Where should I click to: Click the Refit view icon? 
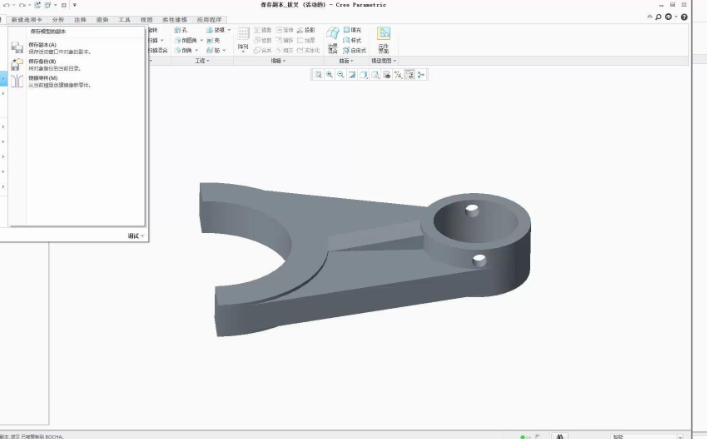pos(318,75)
